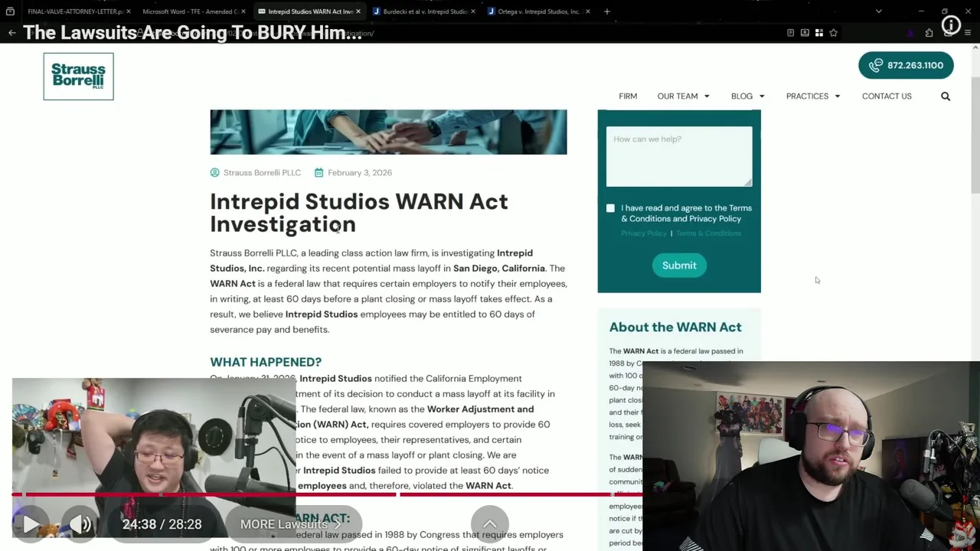The image size is (980, 551).
Task: Click the calendar icon beside the date
Action: [x=318, y=173]
